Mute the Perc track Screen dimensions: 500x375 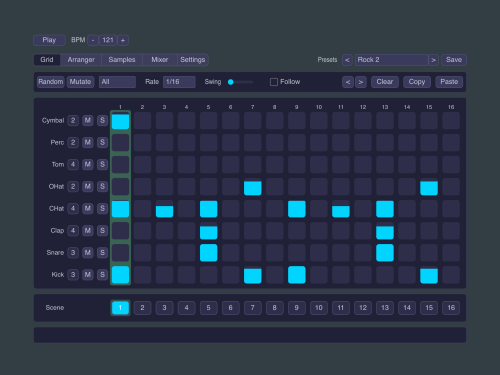tap(88, 142)
